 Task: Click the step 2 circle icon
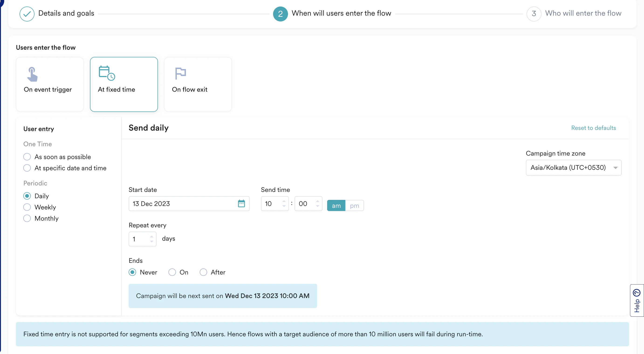tap(280, 14)
